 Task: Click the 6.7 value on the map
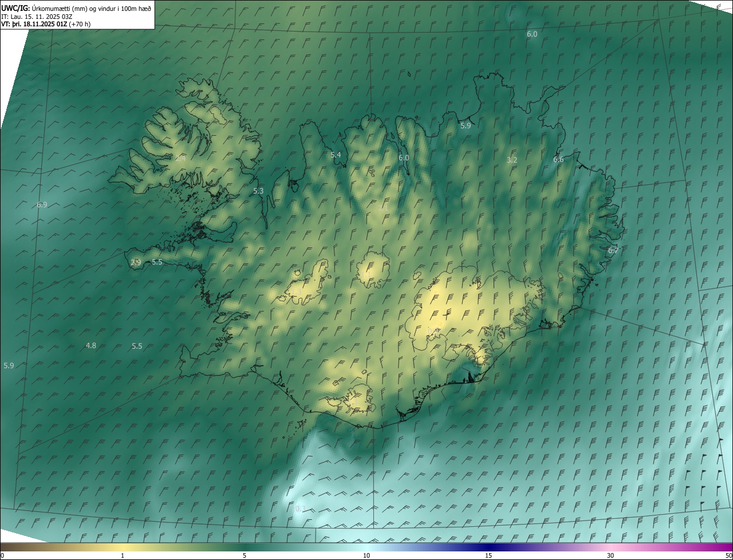pyautogui.click(x=613, y=250)
